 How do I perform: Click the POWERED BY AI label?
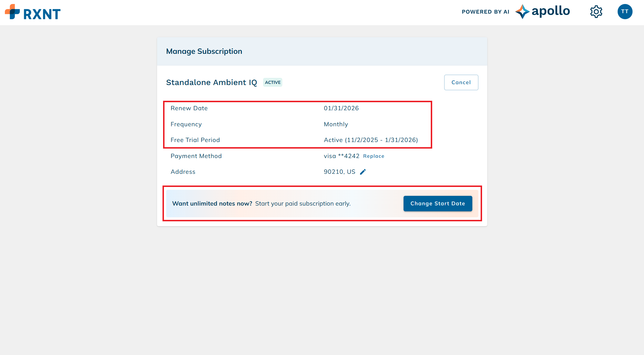tap(485, 12)
